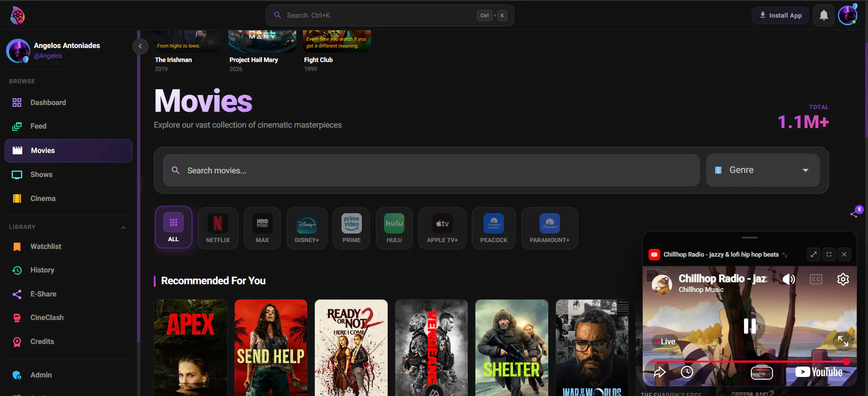Open Project Hail Mary movie title
Viewport: 868px width, 396px height.
[x=253, y=60]
